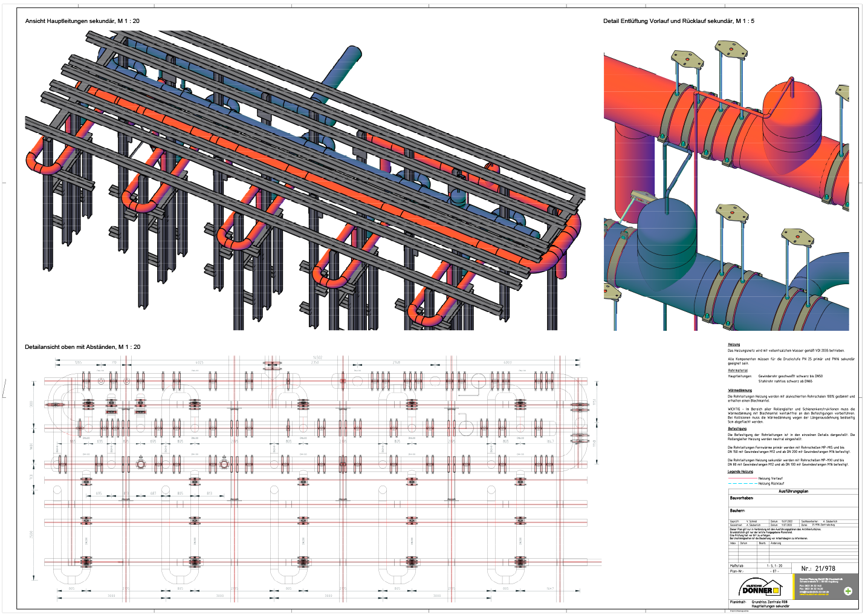Click the 'Bauvorhaben:' field in title block
The image size is (868, 615).
point(742,498)
